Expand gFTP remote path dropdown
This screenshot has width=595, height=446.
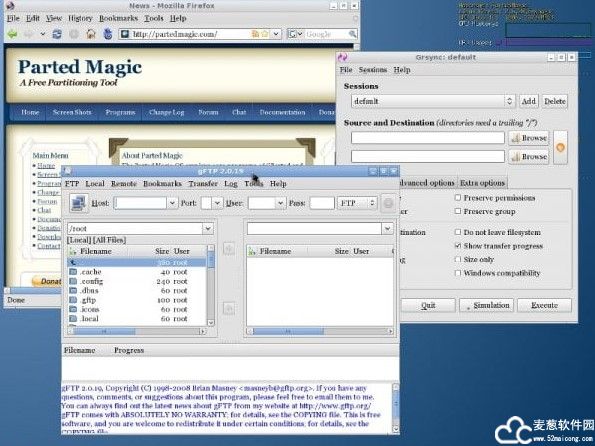tap(387, 229)
